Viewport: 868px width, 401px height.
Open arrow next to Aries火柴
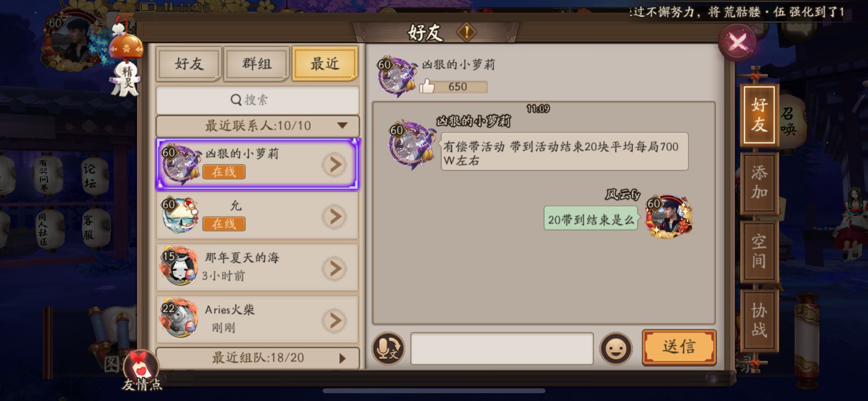[x=334, y=321]
